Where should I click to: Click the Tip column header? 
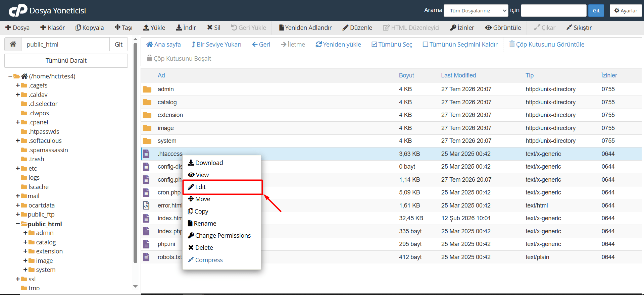coord(530,75)
